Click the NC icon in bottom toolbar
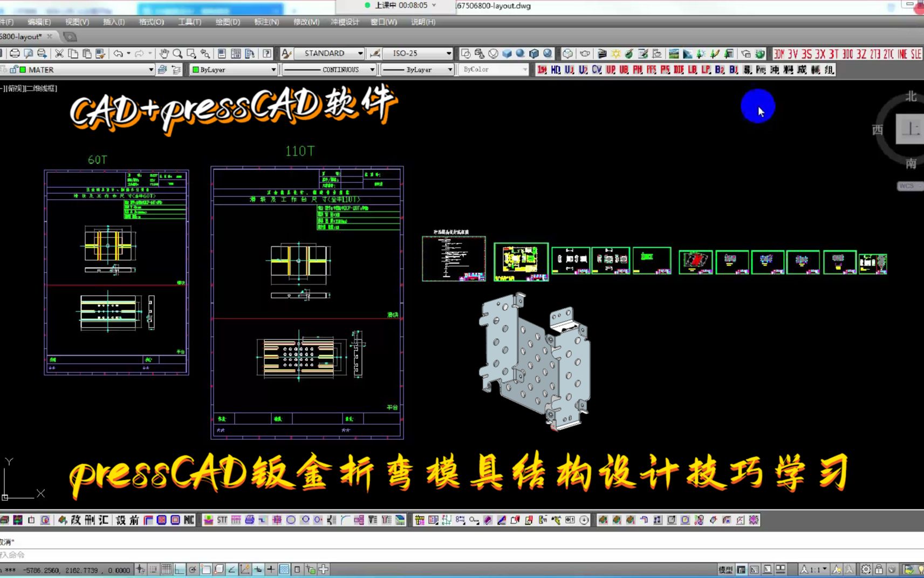 click(x=189, y=520)
